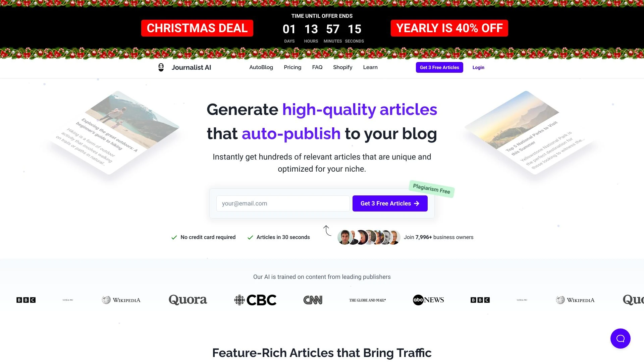644x362 pixels.
Task: Click the email input field
Action: click(283, 203)
